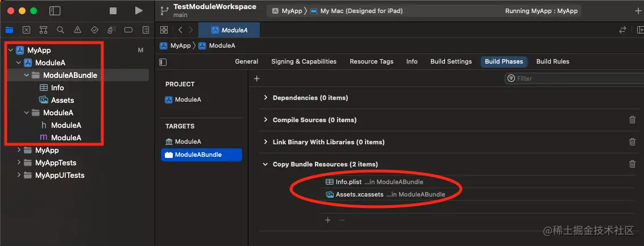644x246 pixels.
Task: Open the Issue navigator warning icon
Action: [77, 30]
